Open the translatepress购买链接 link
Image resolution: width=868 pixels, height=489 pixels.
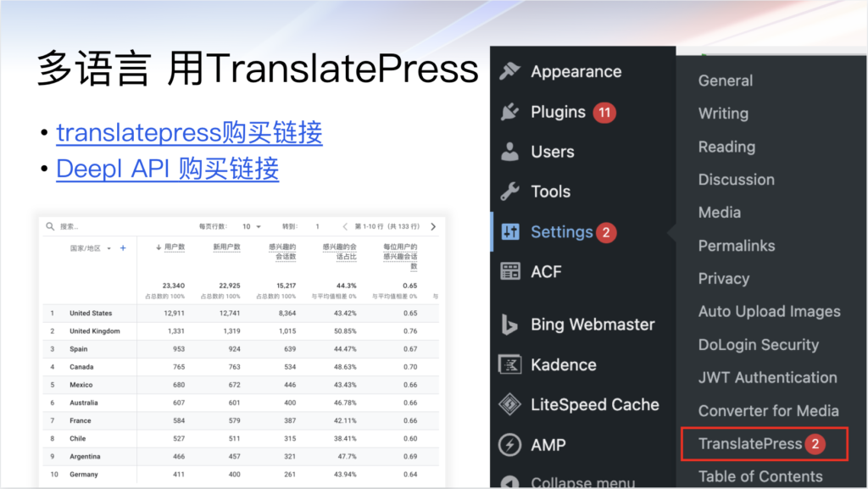coord(189,133)
